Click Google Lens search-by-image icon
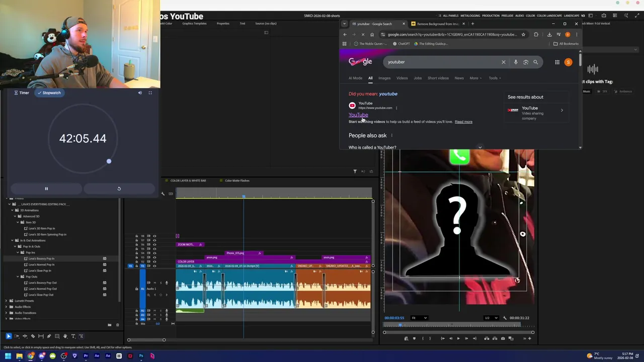The width and height of the screenshot is (644, 362). (526, 62)
